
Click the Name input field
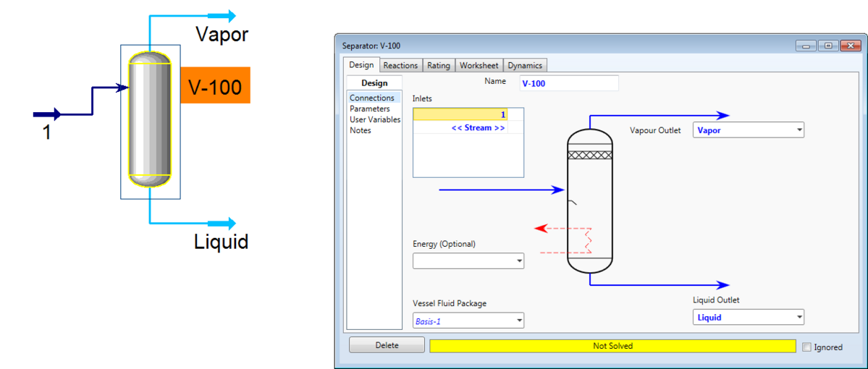569,83
